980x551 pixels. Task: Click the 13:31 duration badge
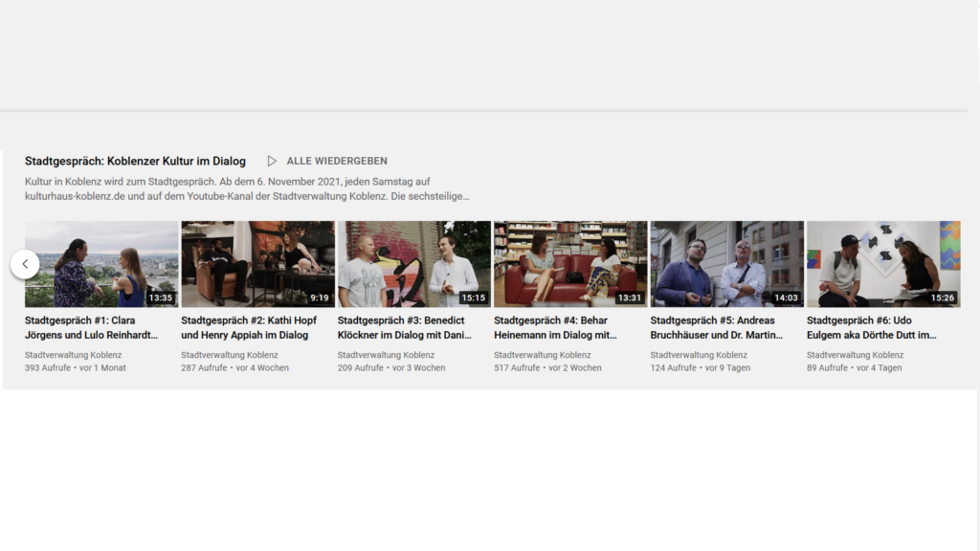pos(630,298)
